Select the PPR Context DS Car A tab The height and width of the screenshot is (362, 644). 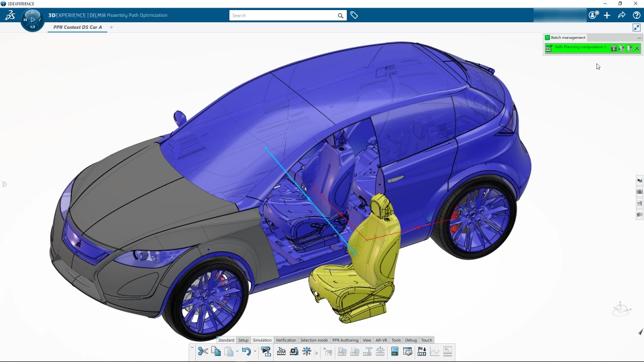pos(78,27)
